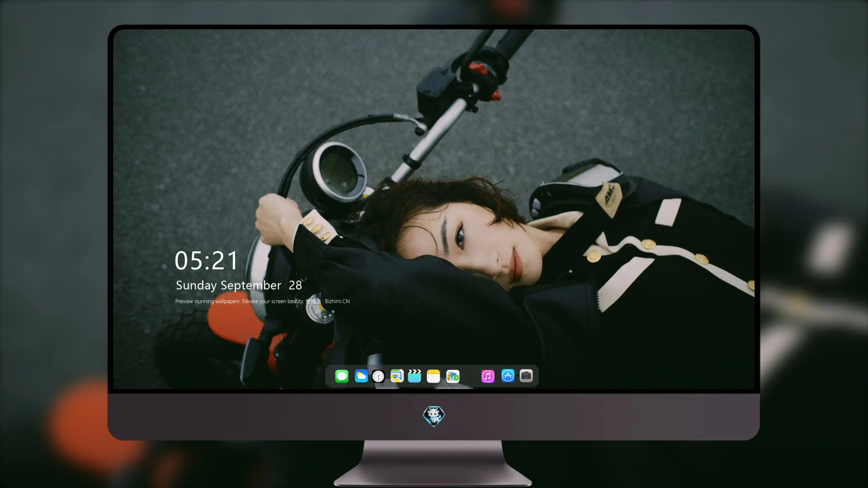Open the Notes app in the dock
Screen dimensions: 868x488
tap(433, 376)
